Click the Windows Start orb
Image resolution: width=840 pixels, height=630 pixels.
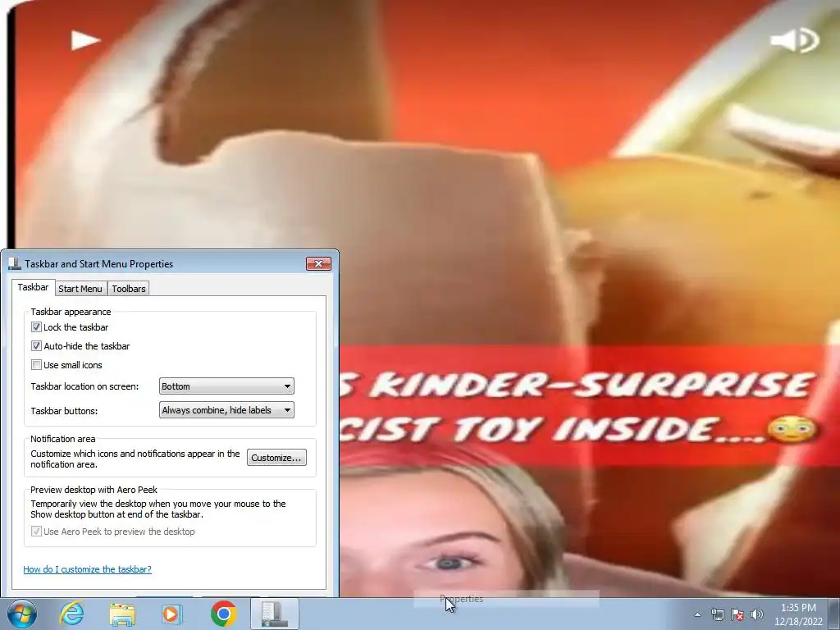coord(22,614)
